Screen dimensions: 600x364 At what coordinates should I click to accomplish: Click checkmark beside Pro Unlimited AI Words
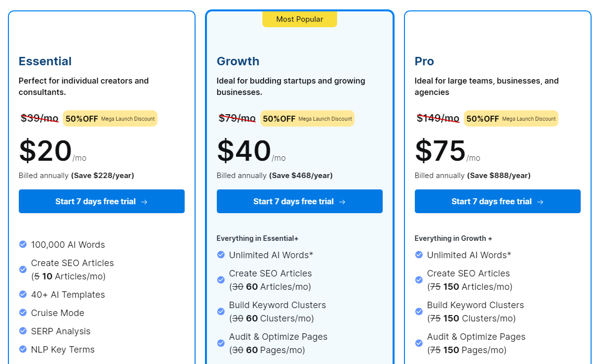419,255
